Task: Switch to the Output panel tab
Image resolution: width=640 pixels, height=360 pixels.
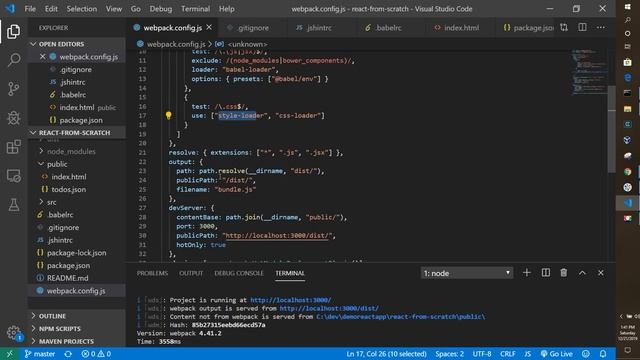Action: pos(191,273)
